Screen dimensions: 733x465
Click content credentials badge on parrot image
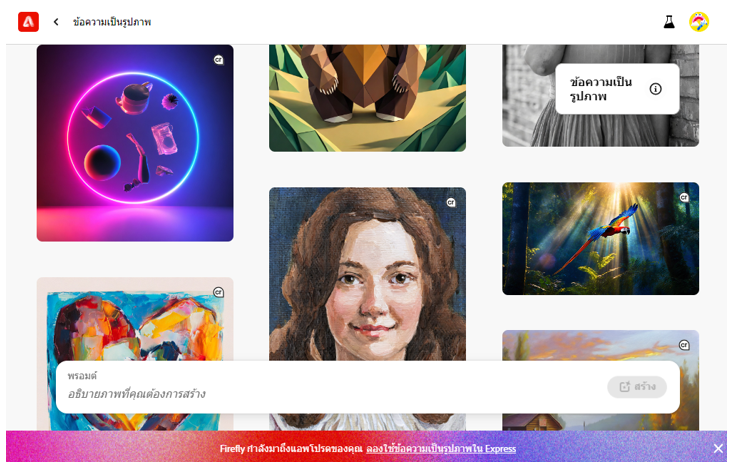click(x=684, y=197)
